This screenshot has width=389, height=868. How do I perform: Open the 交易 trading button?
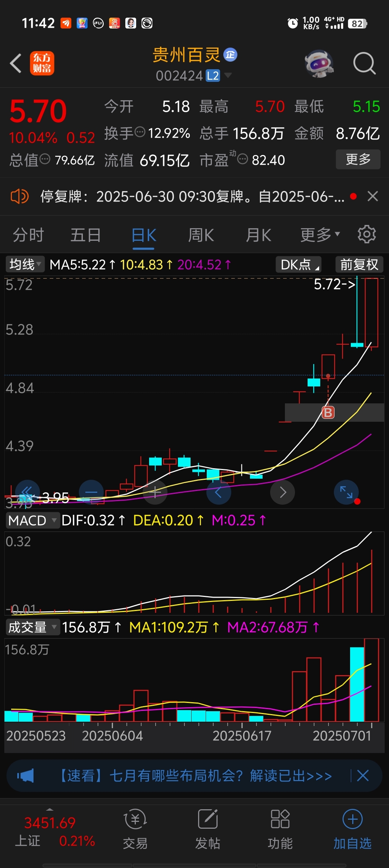tap(135, 829)
